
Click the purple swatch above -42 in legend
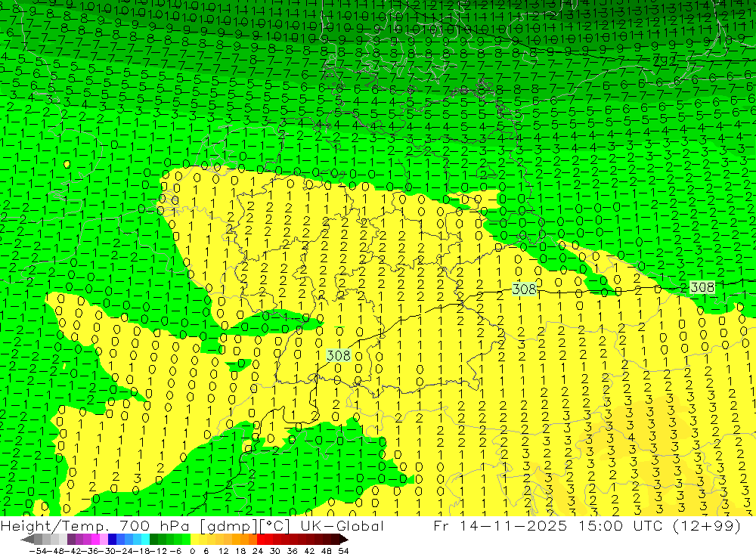[x=71, y=539]
